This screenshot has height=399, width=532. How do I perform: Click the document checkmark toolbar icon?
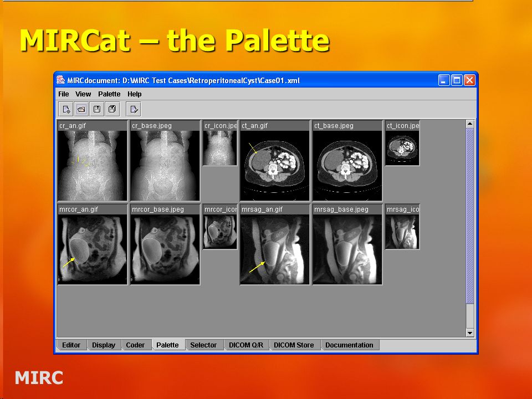(134, 109)
